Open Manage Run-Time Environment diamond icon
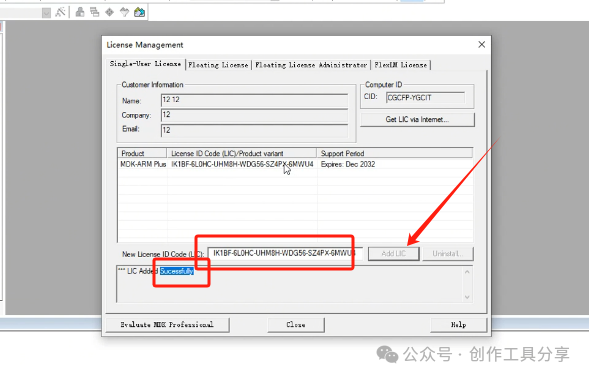 (x=109, y=12)
